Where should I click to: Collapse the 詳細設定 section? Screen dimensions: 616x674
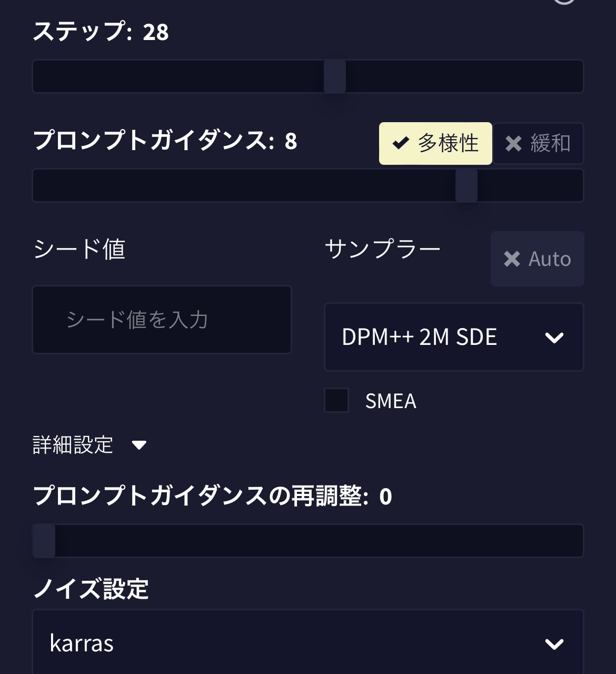(90, 445)
